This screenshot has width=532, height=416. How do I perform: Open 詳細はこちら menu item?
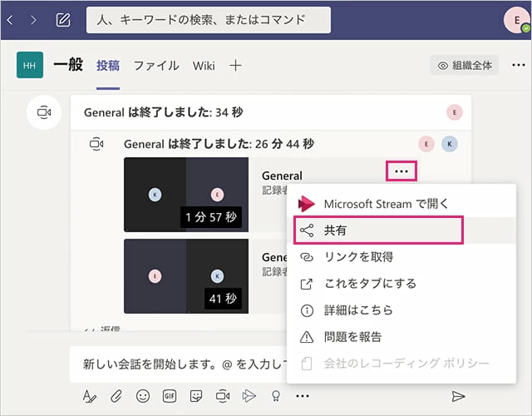pyautogui.click(x=401, y=310)
